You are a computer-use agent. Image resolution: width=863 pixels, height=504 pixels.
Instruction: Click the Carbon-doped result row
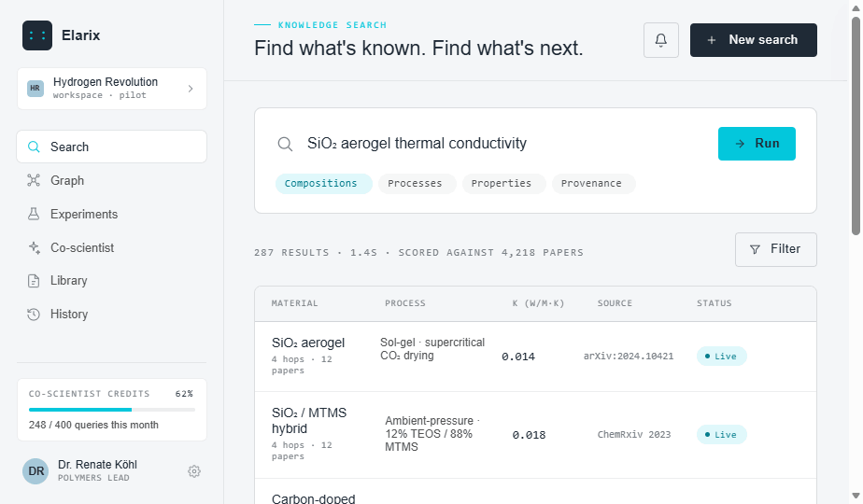tap(535, 491)
